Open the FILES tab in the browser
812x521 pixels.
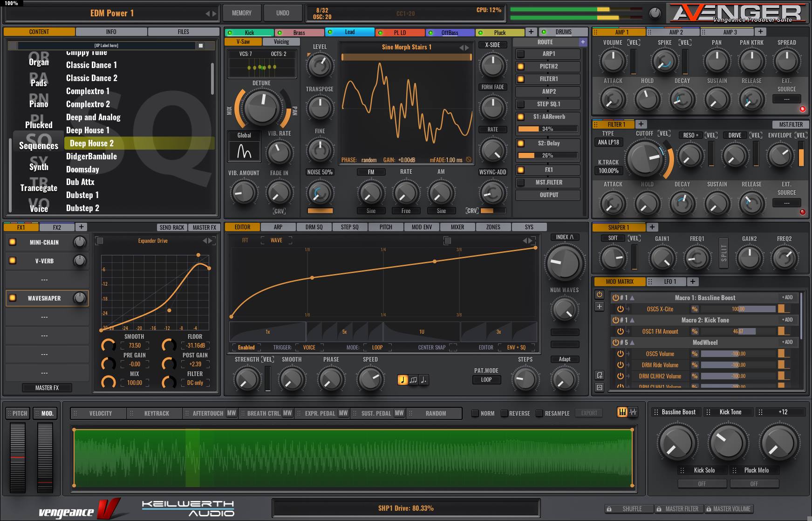coord(183,32)
